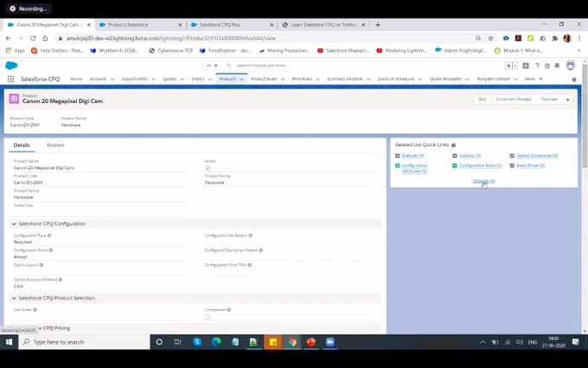Click the Configuration Form Title help icon
Image resolution: width=588 pixels, height=368 pixels.
pyautogui.click(x=249, y=265)
